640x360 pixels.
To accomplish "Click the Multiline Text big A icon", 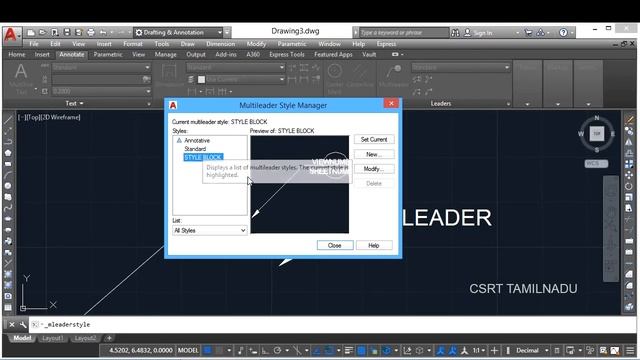I will [21, 72].
